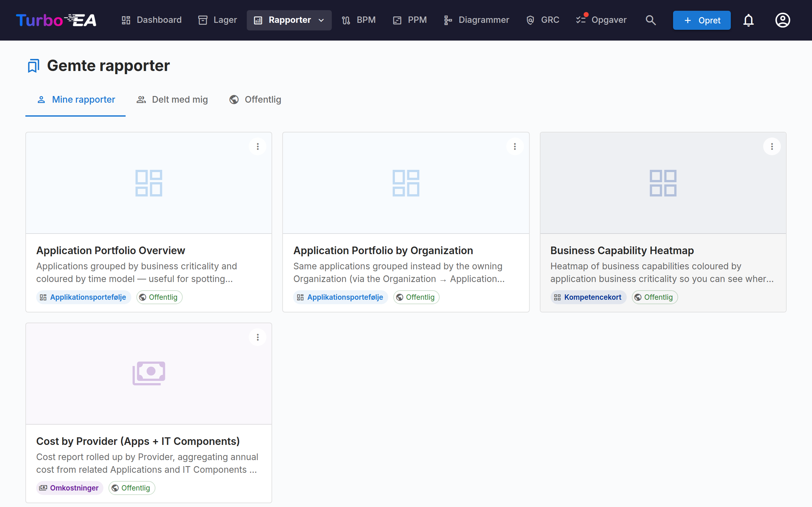
Task: Open the user account avatar icon
Action: tap(783, 20)
